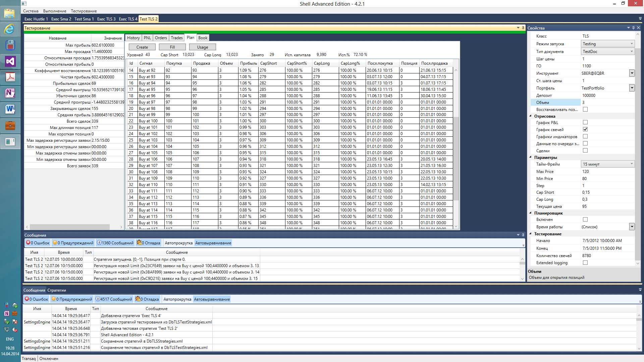Switch to the Book tab
This screenshot has width=644, height=362.
point(203,38)
